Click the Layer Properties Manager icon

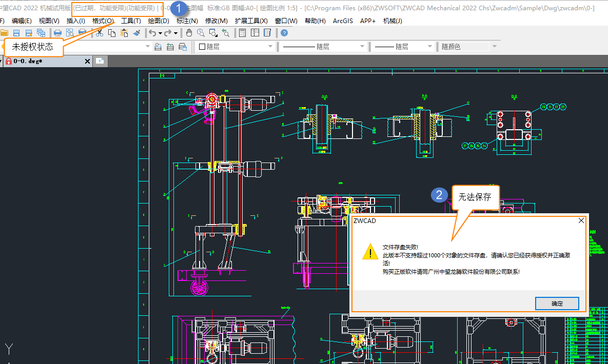(x=158, y=47)
